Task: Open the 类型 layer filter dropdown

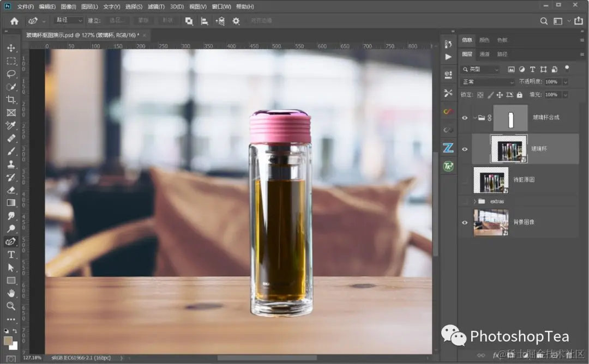Action: point(480,69)
